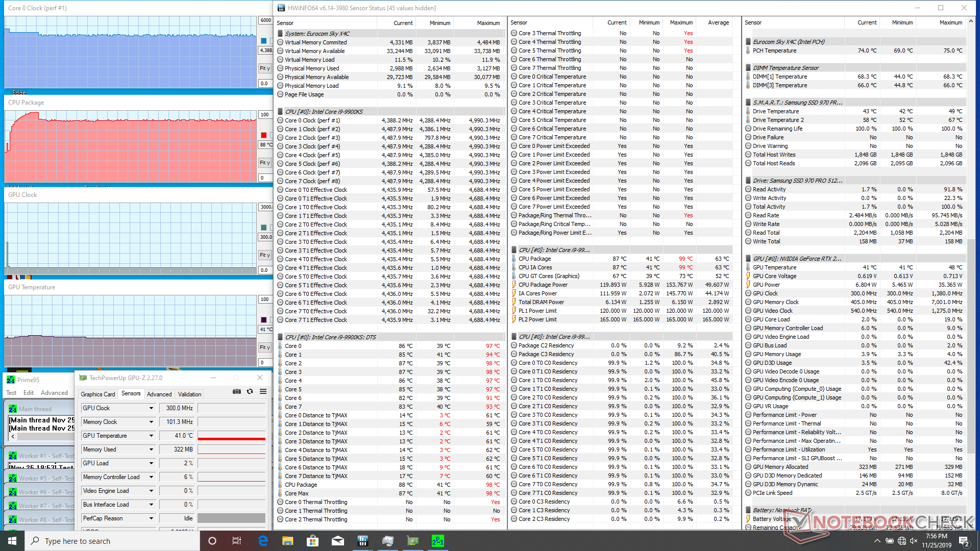Viewport: 980px width, 551px height.
Task: Open the GPU-Z Advanced tab
Action: click(x=159, y=394)
